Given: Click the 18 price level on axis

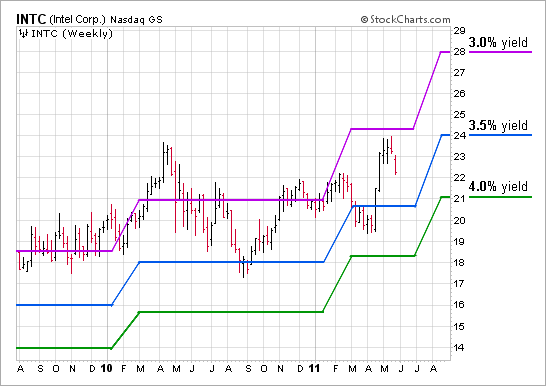Looking at the screenshot, I should 459,262.
